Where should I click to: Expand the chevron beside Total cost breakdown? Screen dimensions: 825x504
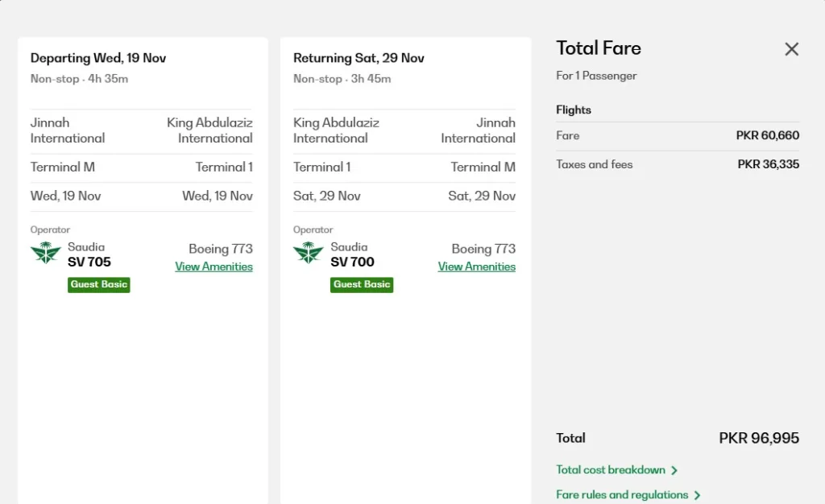click(x=674, y=470)
